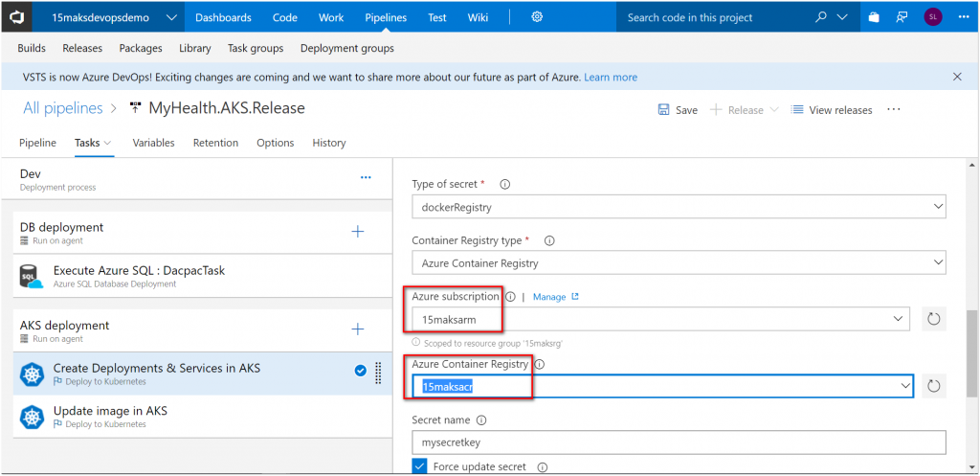Screen dimensions: 980x476
Task: Dismiss the VSTS announcement banner
Action: 957,77
